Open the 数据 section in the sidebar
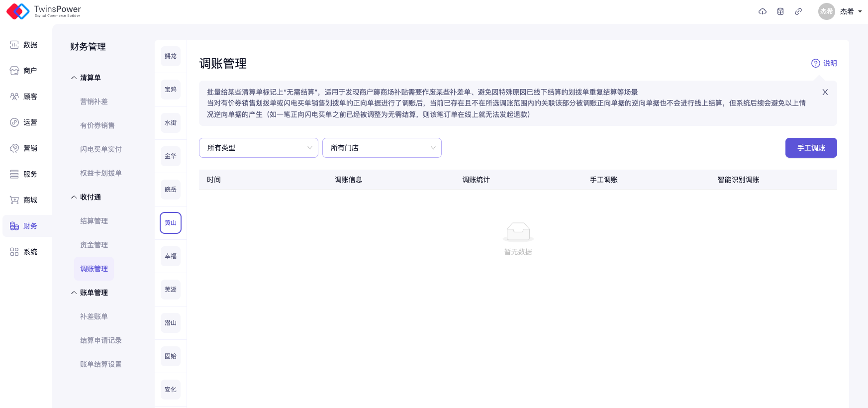This screenshot has width=868, height=408. coord(24,45)
